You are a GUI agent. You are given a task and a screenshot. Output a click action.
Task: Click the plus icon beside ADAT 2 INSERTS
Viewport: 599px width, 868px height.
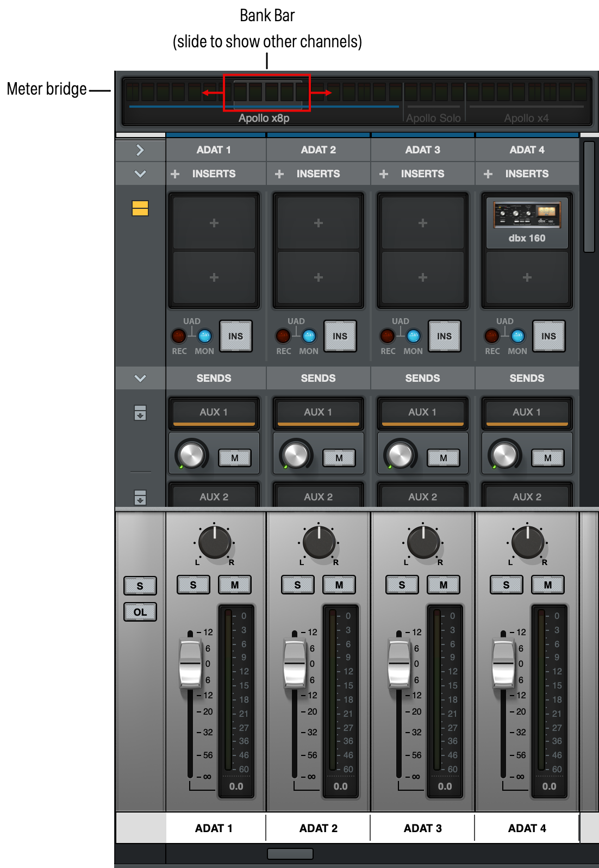[279, 174]
